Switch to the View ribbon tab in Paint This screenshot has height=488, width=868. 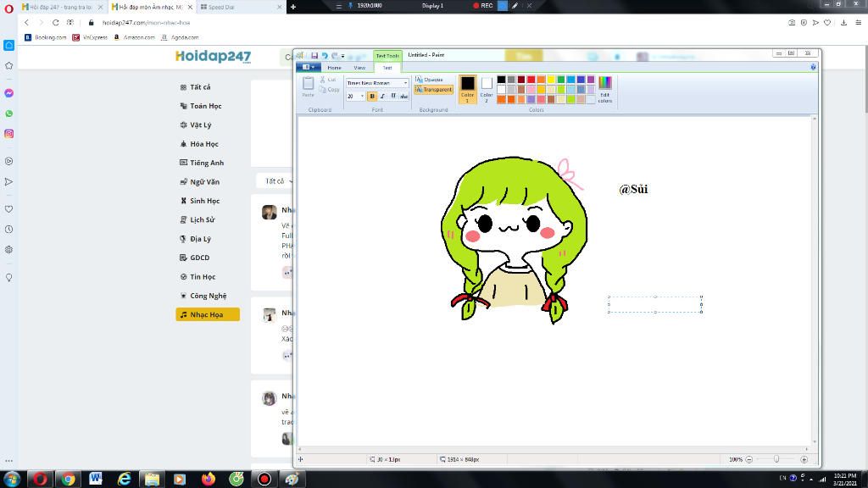pyautogui.click(x=359, y=68)
